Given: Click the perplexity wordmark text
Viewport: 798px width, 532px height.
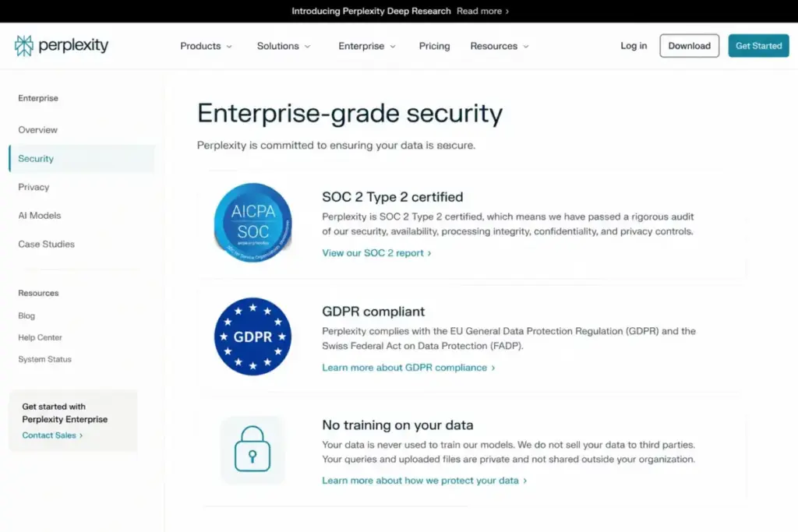Looking at the screenshot, I should point(73,46).
